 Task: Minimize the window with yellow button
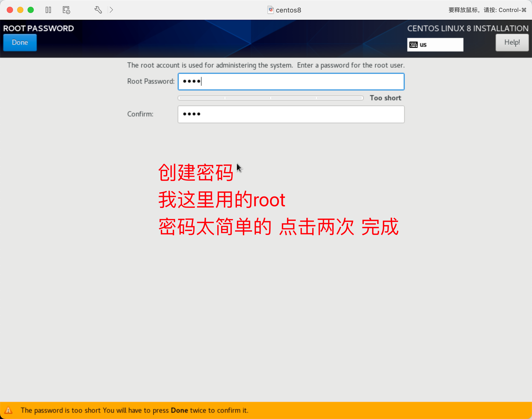[20, 10]
